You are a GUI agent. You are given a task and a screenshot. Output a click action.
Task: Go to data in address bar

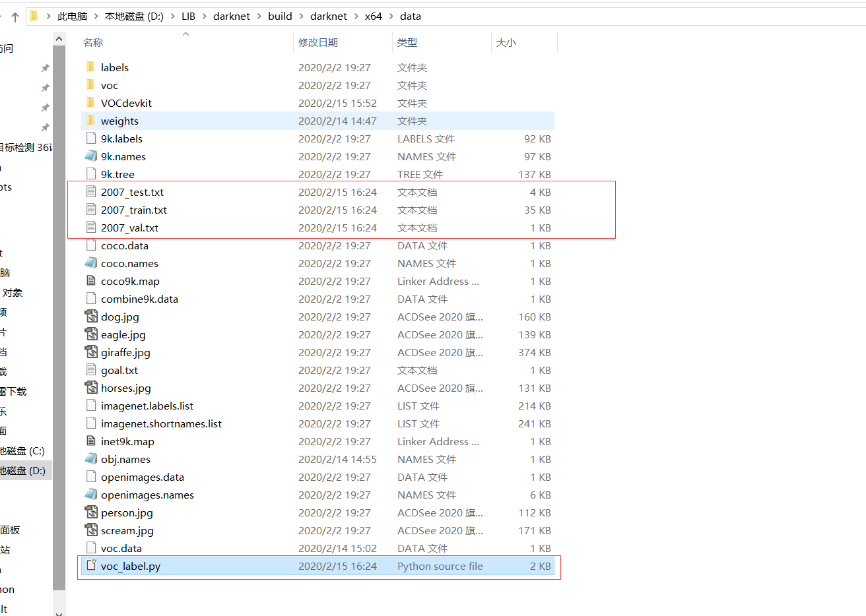(410, 16)
